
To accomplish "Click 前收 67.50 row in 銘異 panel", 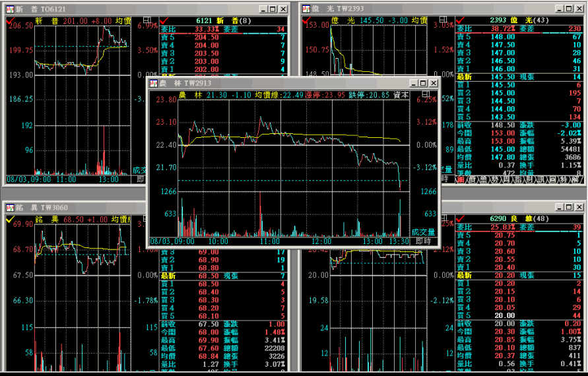I will [223, 324].
